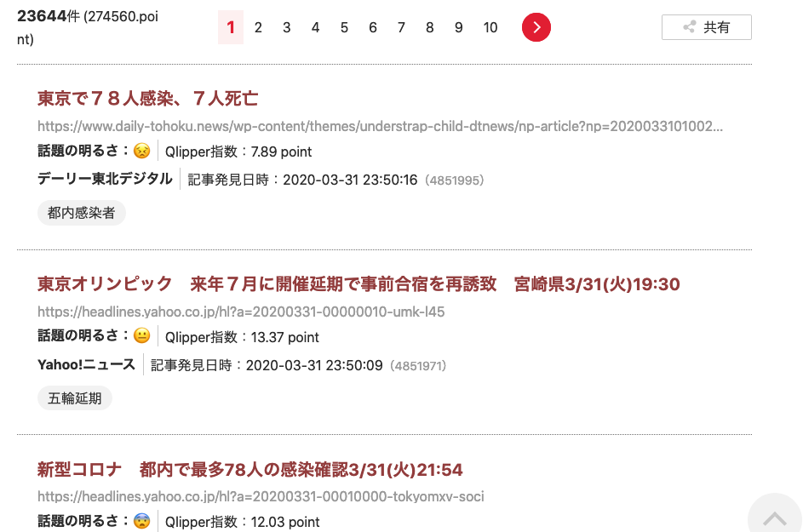Click the source name デーリー東北デジタル

point(105,179)
